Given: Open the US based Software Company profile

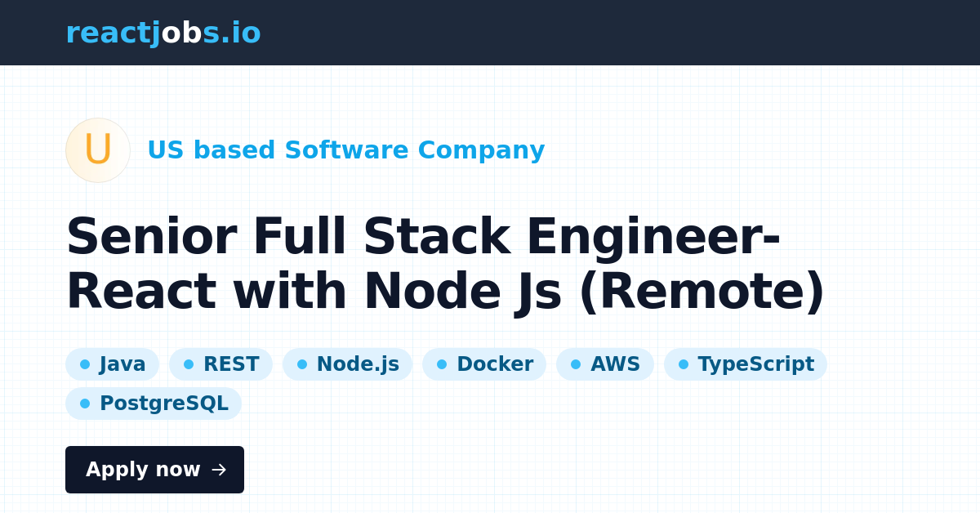Looking at the screenshot, I should (x=346, y=150).
